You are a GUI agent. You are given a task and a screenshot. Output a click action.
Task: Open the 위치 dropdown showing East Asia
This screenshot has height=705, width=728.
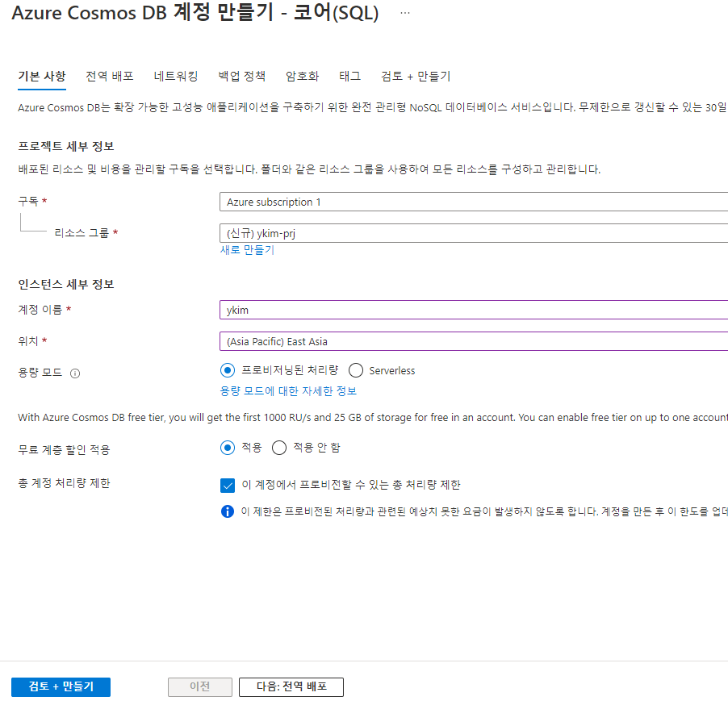(474, 341)
